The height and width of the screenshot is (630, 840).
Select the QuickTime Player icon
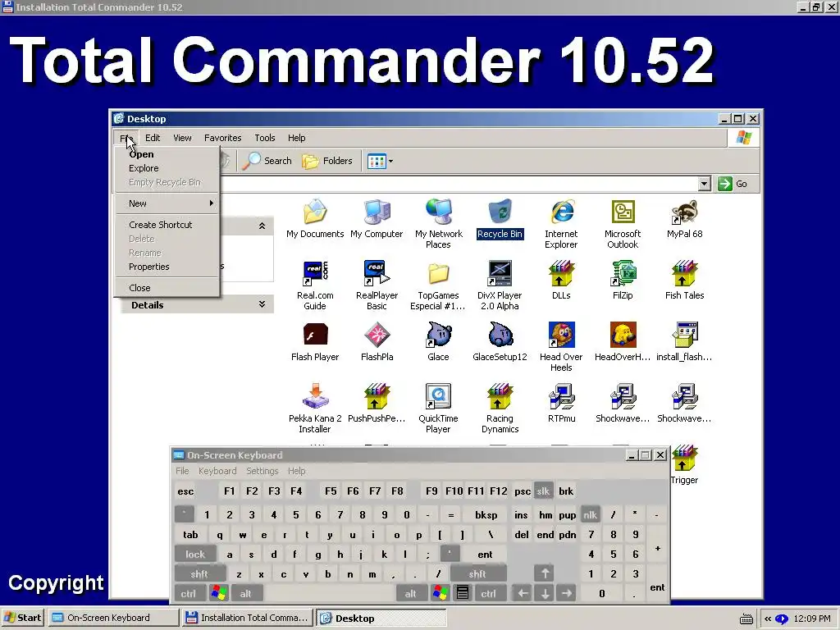pyautogui.click(x=438, y=396)
